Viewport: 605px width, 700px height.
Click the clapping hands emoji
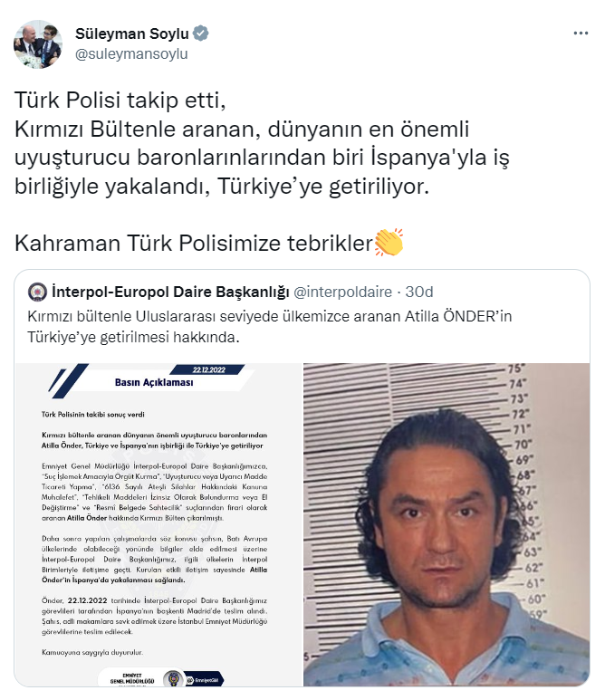point(389,243)
